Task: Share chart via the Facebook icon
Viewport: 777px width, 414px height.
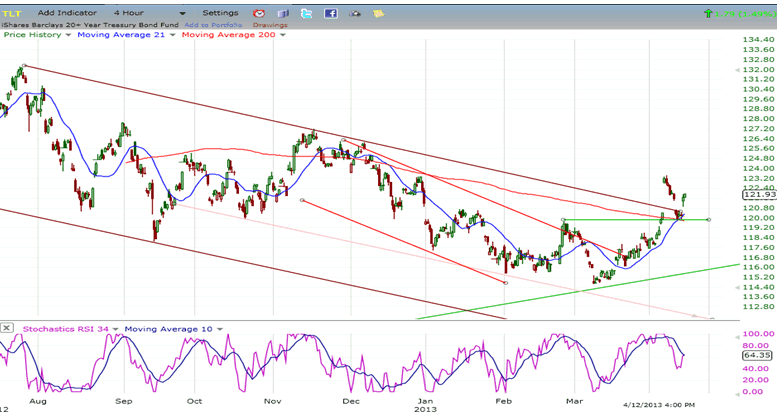Action: click(x=331, y=13)
